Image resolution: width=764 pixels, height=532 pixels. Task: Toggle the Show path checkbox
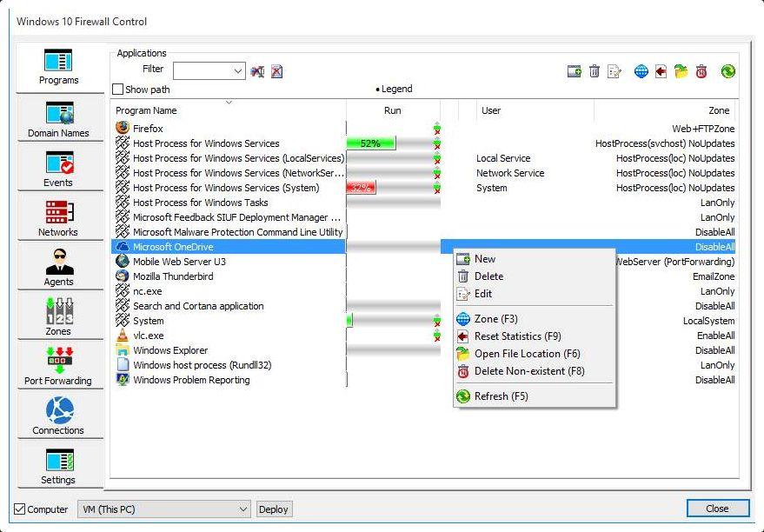[117, 90]
